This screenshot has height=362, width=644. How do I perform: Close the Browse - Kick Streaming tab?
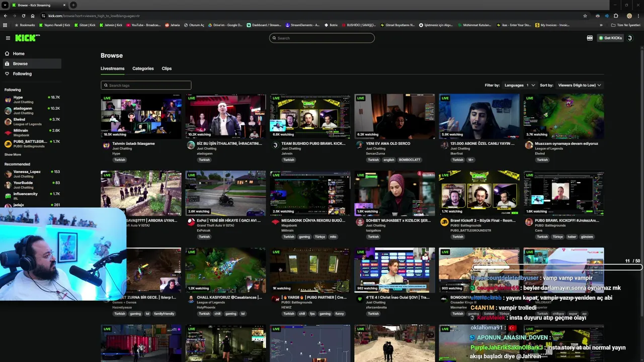coord(64,5)
